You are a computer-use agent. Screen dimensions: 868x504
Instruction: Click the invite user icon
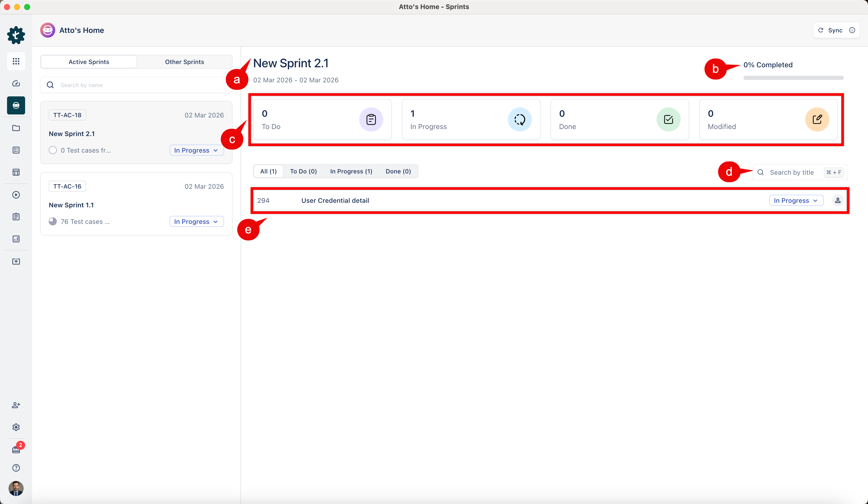point(16,405)
